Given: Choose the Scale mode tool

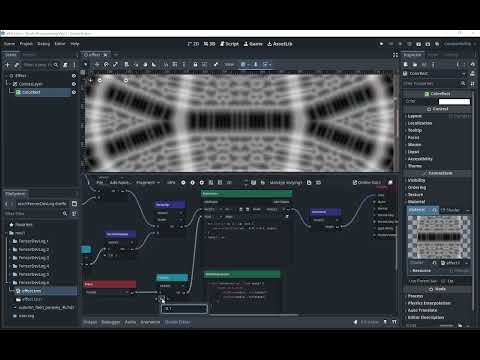Looking at the screenshot, I should [x=115, y=64].
